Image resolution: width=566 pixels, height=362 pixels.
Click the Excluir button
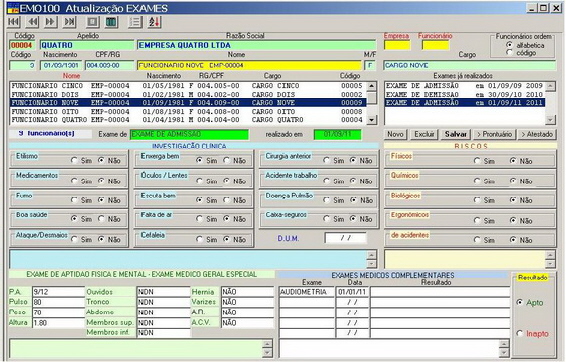424,134
